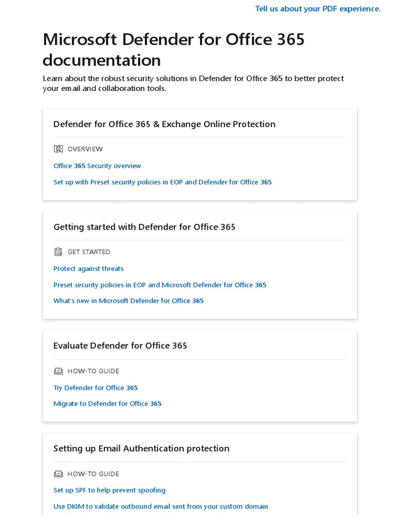Open Use DKIM to validate outbound email link
Screen dimensions: 399x532
[161, 506]
